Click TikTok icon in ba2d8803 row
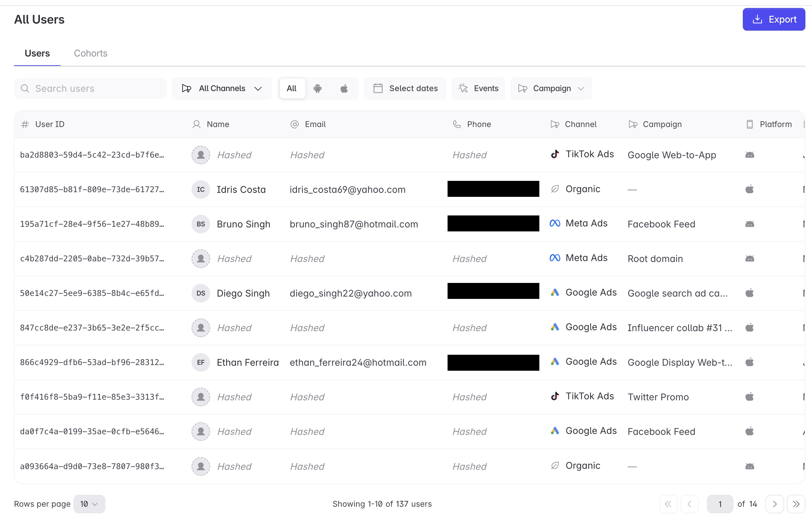Screen dimensions: 812x520 click(555, 154)
